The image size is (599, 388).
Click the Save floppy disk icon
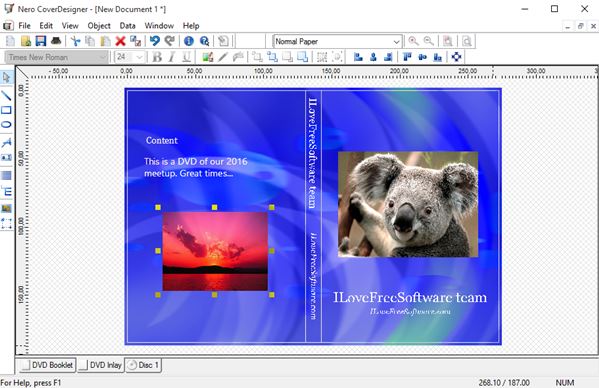tap(40, 41)
